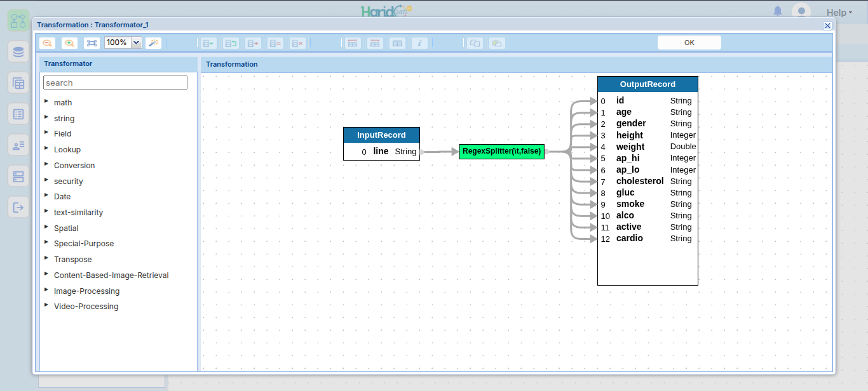Click the fit-to-screen icon

(92, 43)
